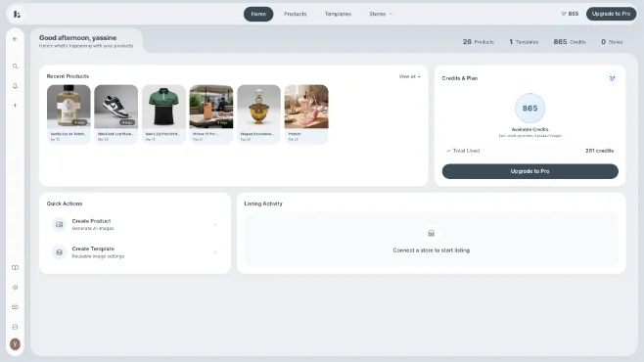Collapse sidebar with the back arrow icon
This screenshot has width=644, height=362.
(x=16, y=39)
